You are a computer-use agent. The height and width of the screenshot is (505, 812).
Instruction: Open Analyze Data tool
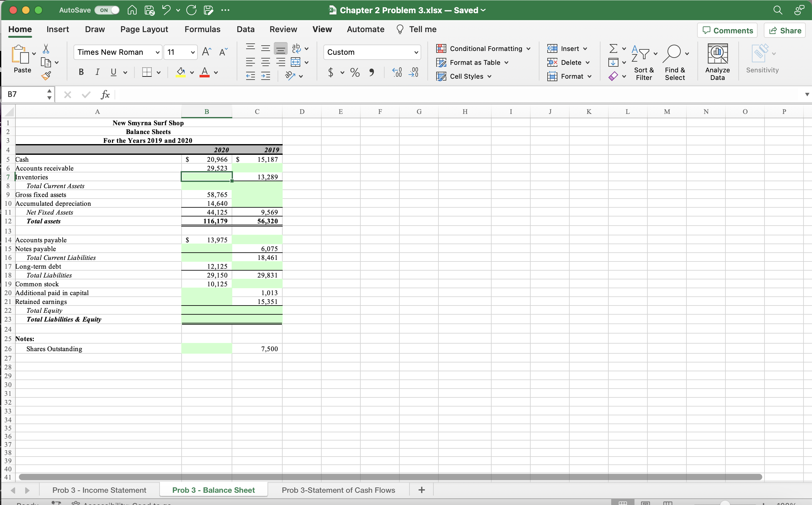[x=717, y=62]
